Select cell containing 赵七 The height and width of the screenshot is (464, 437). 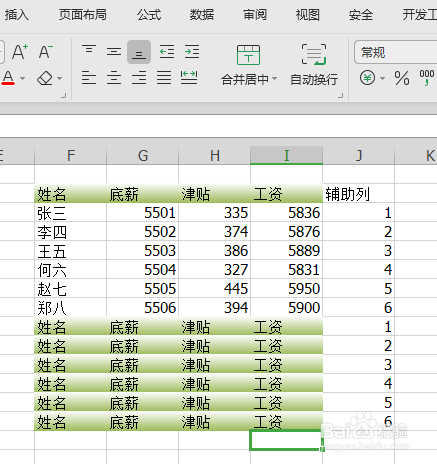click(x=71, y=289)
